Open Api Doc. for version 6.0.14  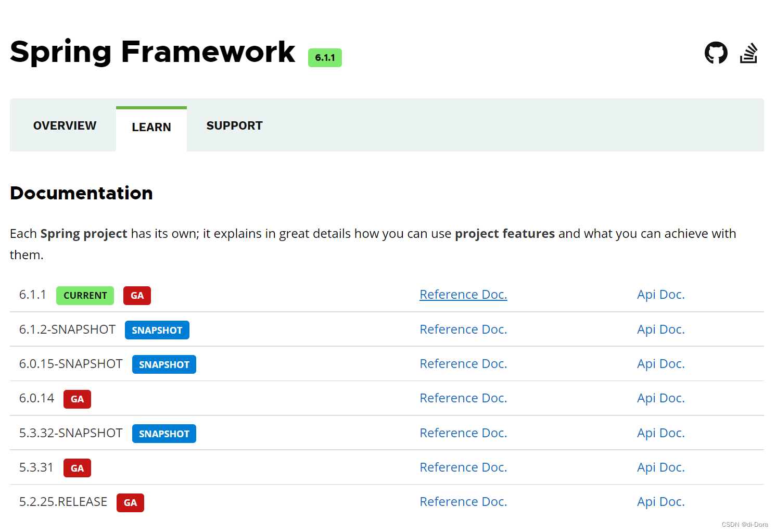coord(660,398)
